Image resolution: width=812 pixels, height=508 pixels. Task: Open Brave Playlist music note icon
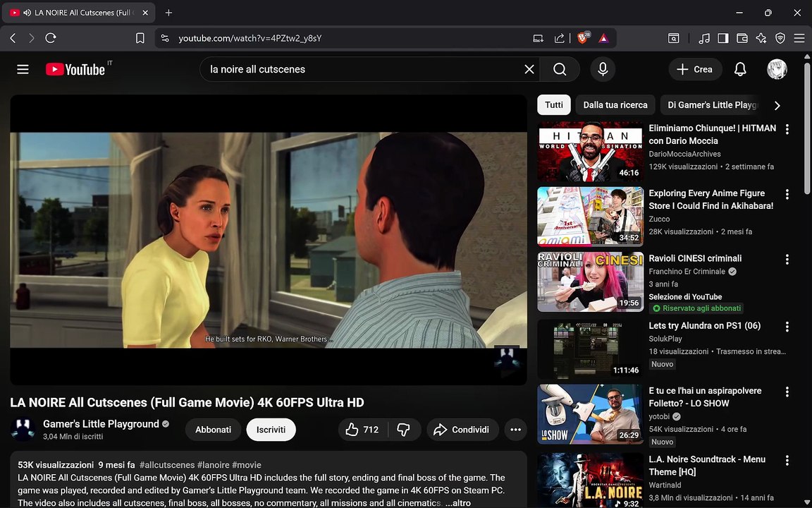point(703,38)
